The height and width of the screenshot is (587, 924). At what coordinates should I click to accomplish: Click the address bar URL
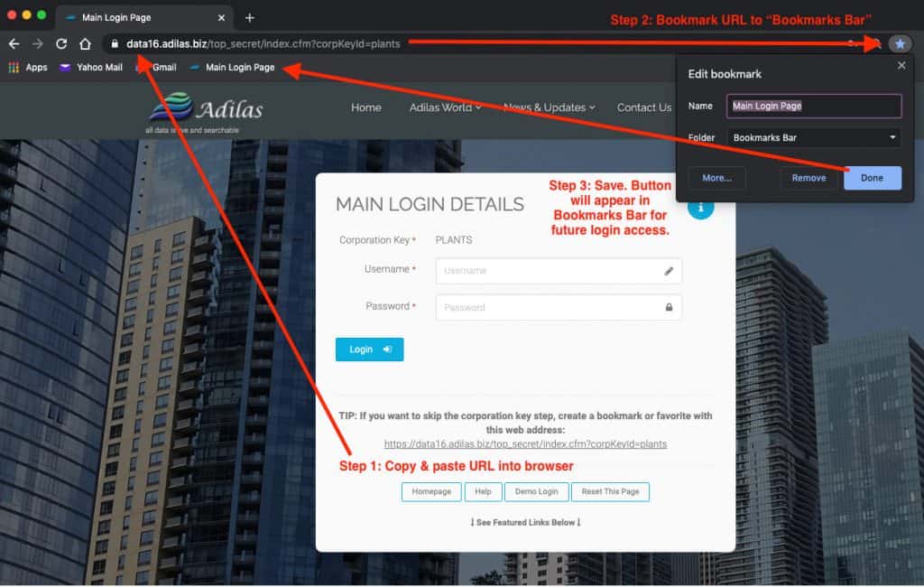263,43
